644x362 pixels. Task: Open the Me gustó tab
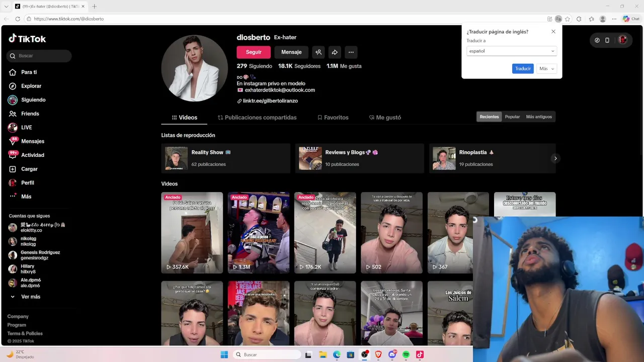(x=385, y=118)
